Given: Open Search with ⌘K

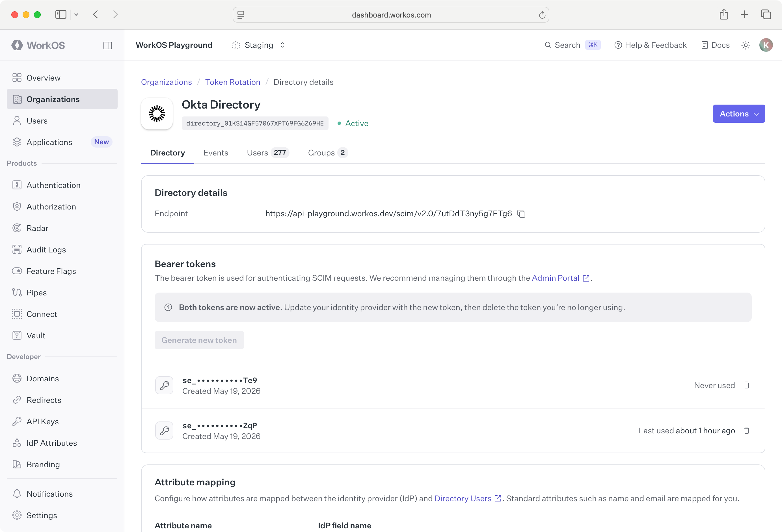Looking at the screenshot, I should tap(573, 45).
